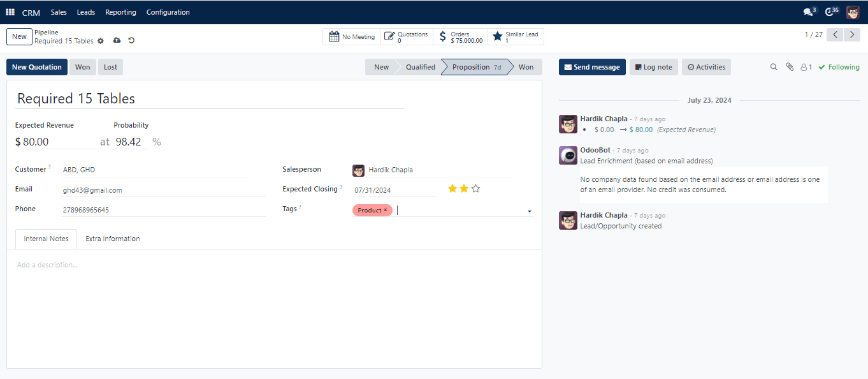Click the discard changes undo icon
868x379 pixels.
tap(131, 41)
